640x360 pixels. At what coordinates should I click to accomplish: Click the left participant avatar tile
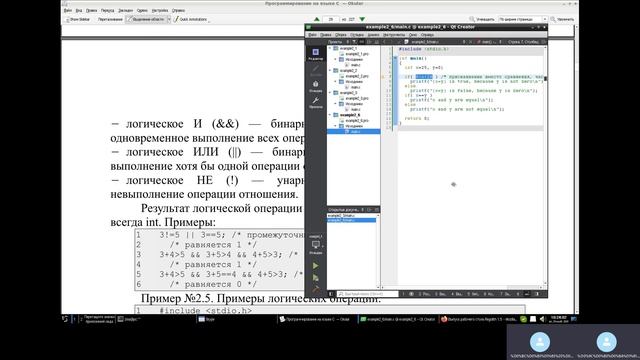click(x=540, y=342)
